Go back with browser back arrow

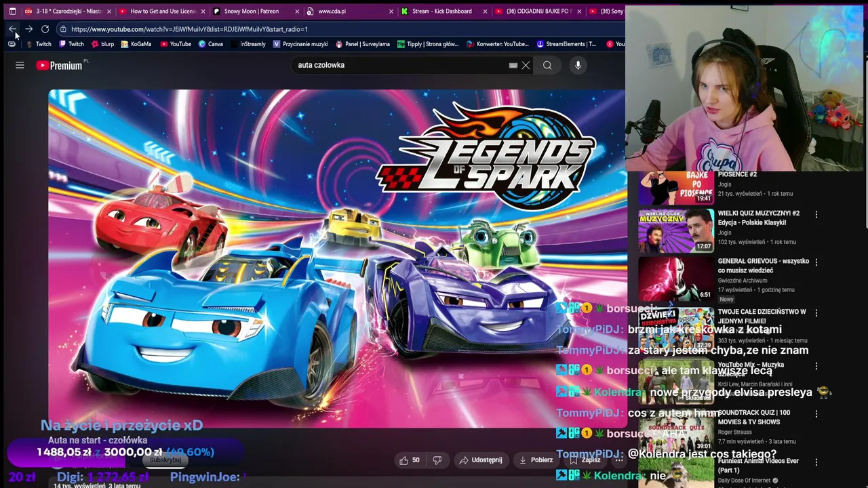point(12,29)
